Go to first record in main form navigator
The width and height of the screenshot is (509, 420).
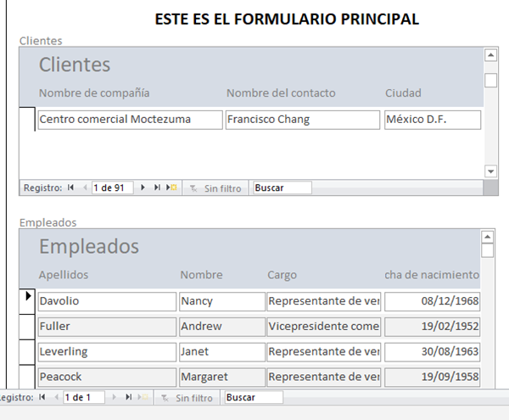42,397
